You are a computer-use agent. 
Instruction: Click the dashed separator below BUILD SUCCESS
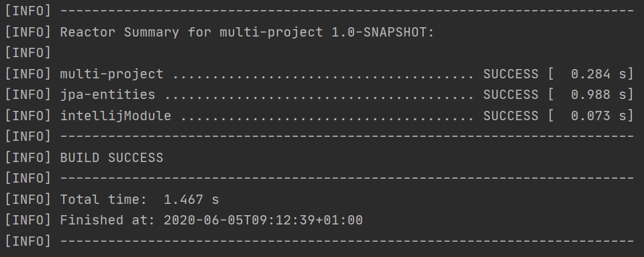[347, 178]
